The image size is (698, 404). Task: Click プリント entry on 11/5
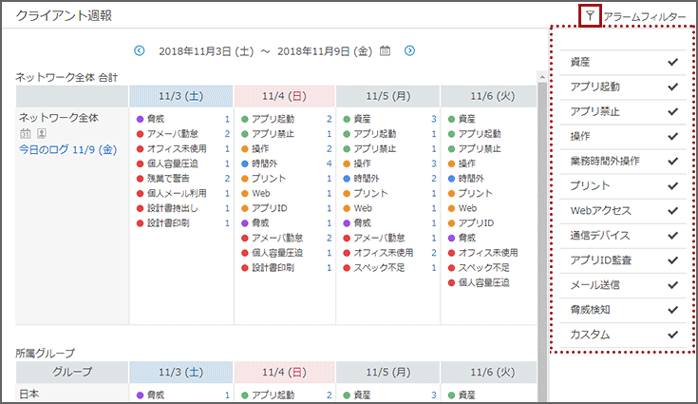click(370, 193)
